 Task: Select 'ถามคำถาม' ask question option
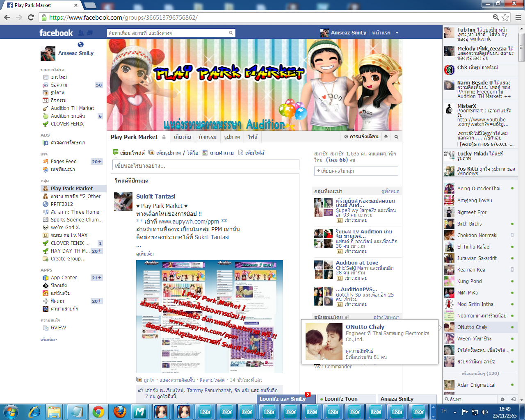coord(218,153)
